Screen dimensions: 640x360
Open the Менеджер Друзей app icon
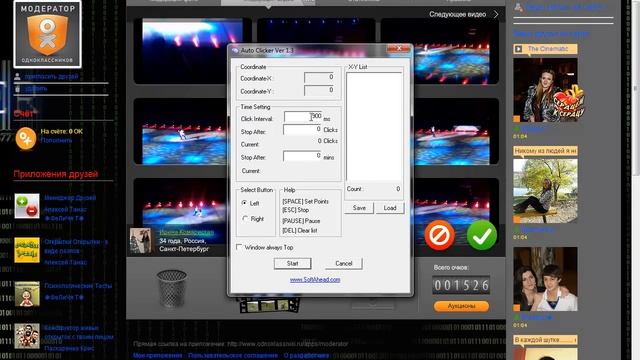coord(27,206)
